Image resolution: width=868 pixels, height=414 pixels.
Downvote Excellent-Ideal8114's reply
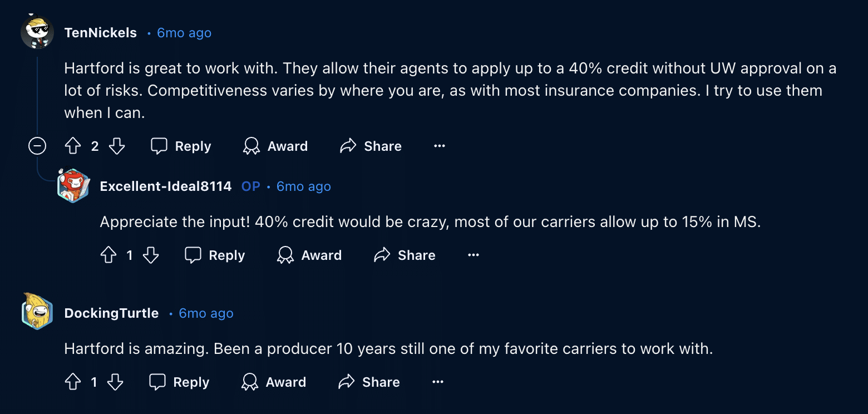151,255
